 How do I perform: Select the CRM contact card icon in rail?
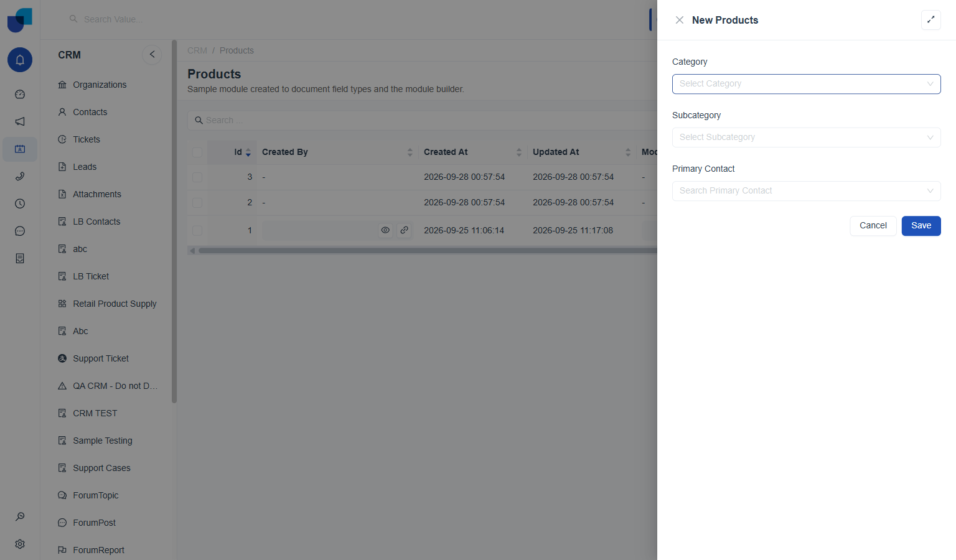(20, 149)
